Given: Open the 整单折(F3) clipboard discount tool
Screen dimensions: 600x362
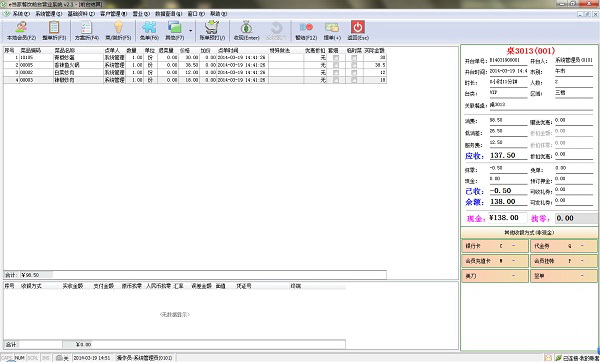Looking at the screenshot, I should coord(54,31).
